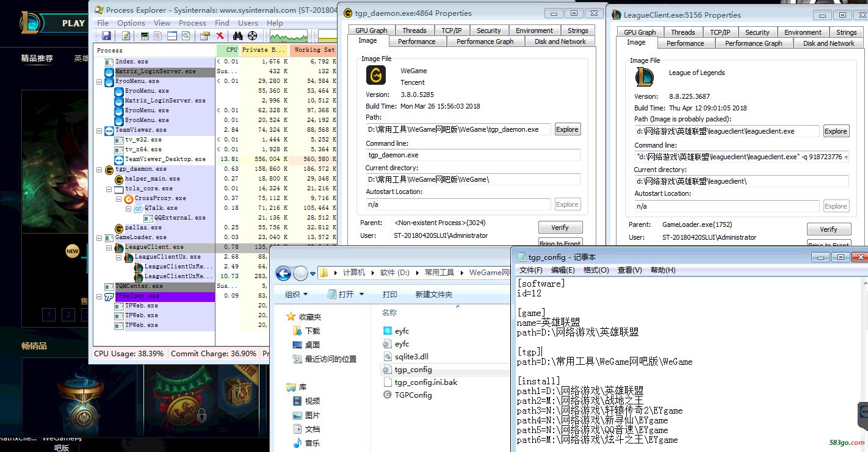Open the Process menu in Process Explorer
The height and width of the screenshot is (452, 868).
click(x=192, y=23)
